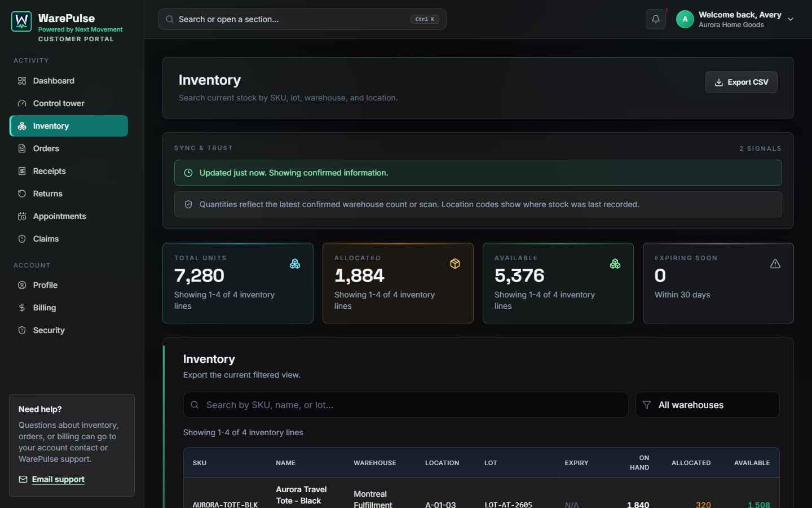Click the AURORA-TOTE-BLK SKU cell
Viewport: 812px width, 508px height.
(225, 505)
